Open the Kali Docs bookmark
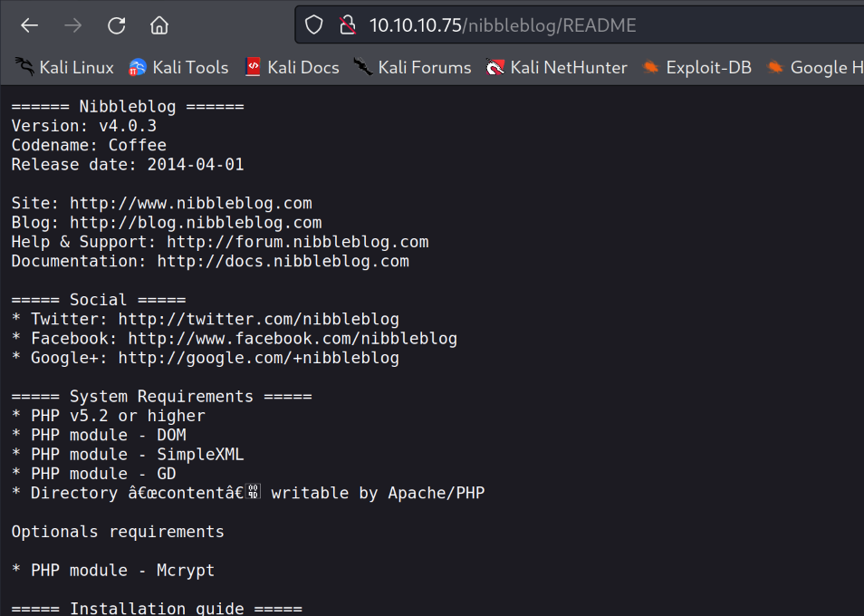 292,67
